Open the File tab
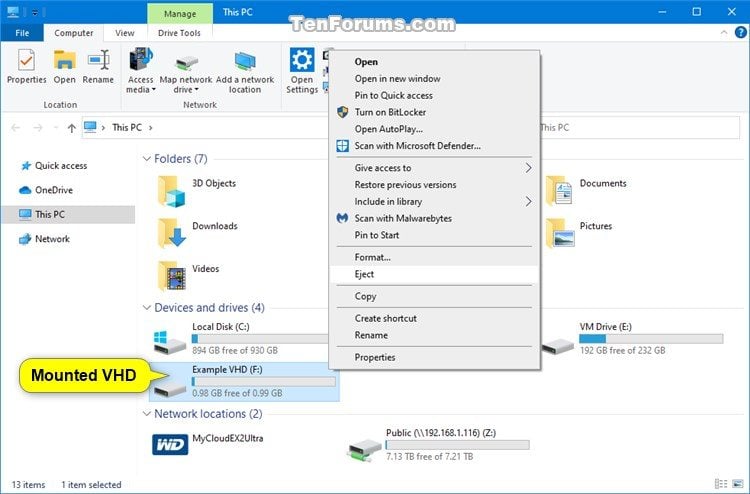 coord(22,33)
